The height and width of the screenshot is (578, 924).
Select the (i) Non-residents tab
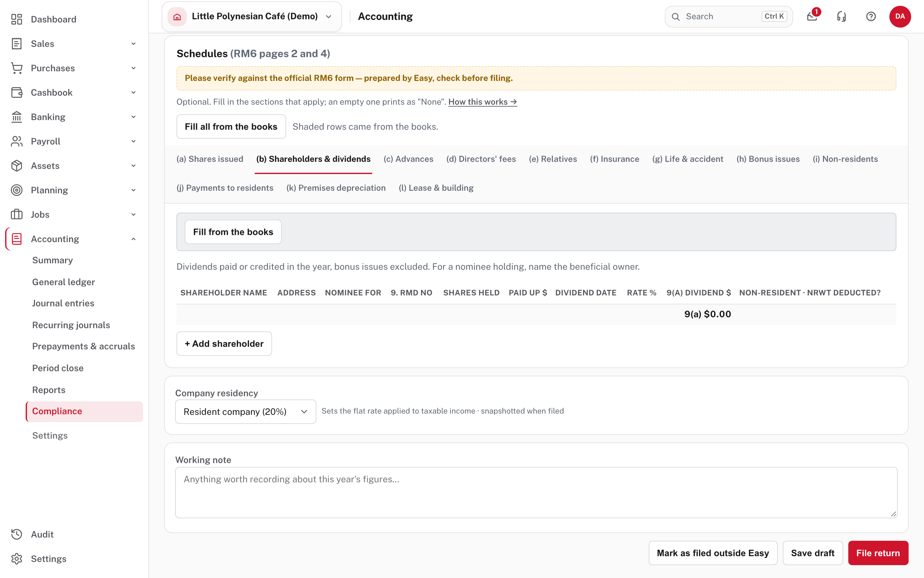coord(845,159)
